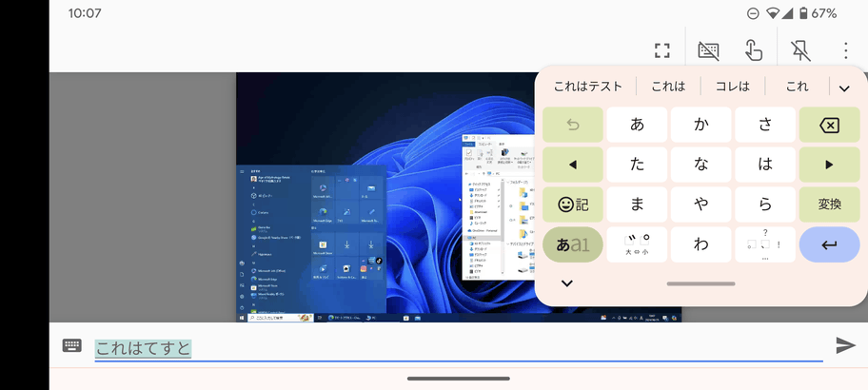The height and width of the screenshot is (390, 868).
Task: Choose the これは suggestion
Action: [x=668, y=87]
